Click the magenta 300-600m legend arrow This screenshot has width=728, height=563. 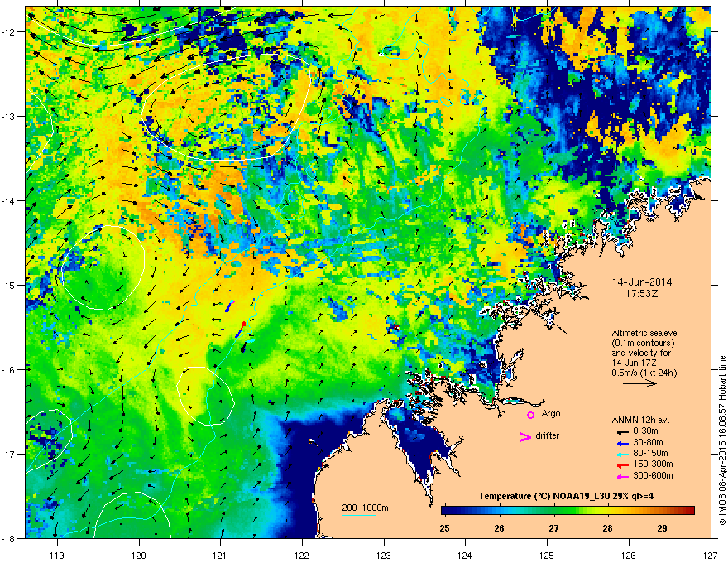(622, 476)
